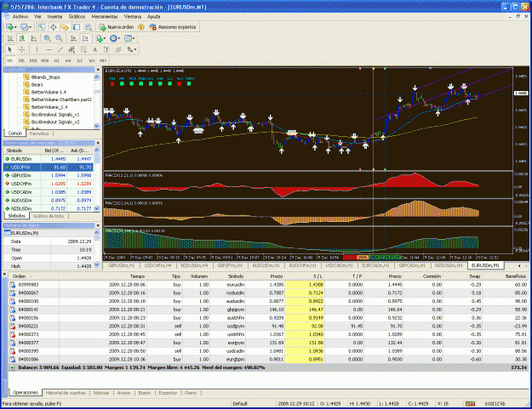Switch to Gráfico de ticks tab
532x409 pixels.
(x=49, y=216)
